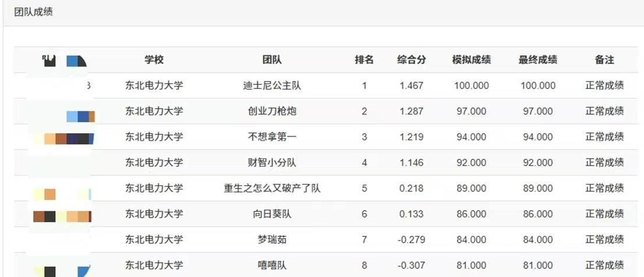Select the 模拟成绩 column header
Image resolution: width=644 pixels, height=277 pixels.
471,60
